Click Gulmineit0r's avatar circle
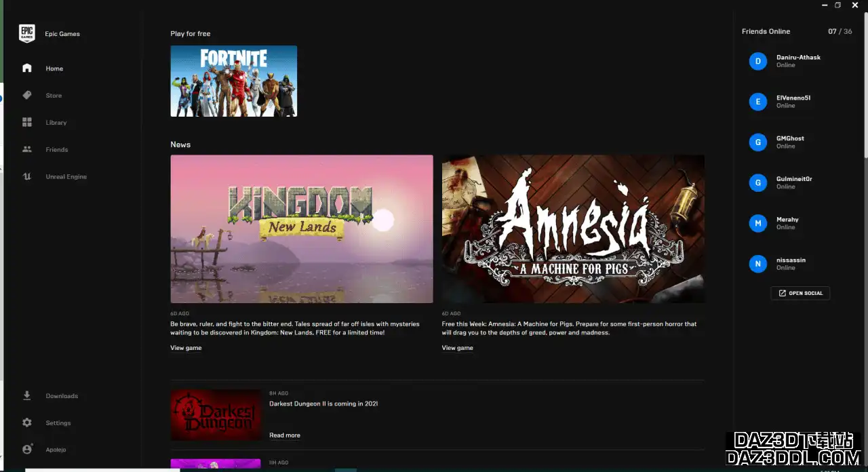 click(757, 183)
